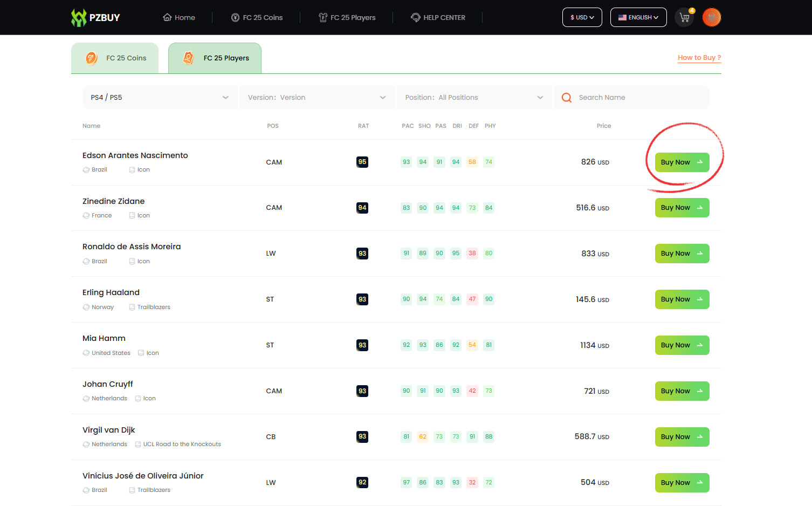Expand the Version filter dropdown

tap(317, 98)
